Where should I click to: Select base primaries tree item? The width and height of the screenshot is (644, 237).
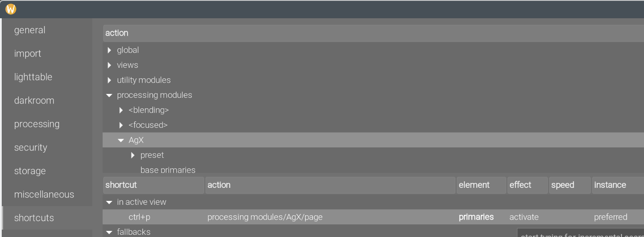168,170
